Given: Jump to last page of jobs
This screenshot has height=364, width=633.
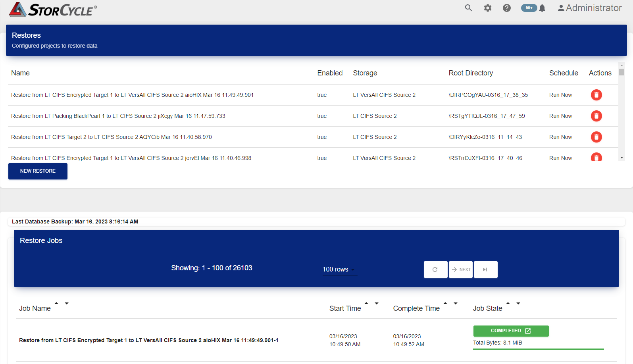Looking at the screenshot, I should pyautogui.click(x=485, y=270).
